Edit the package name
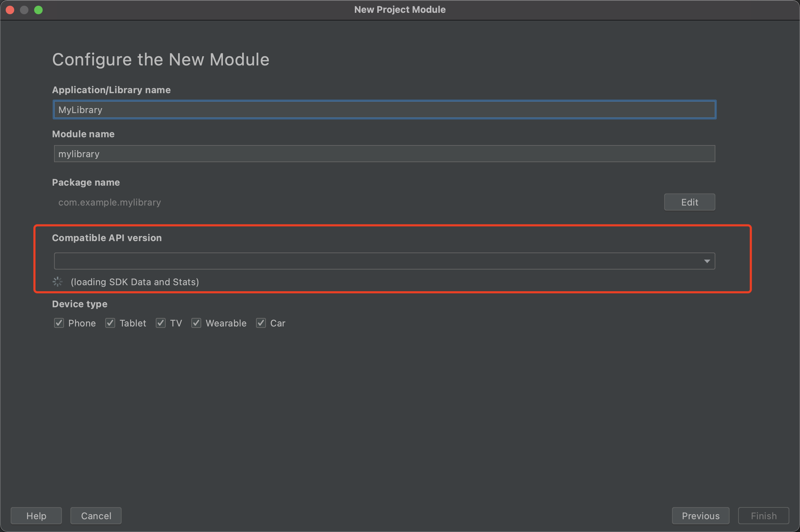The width and height of the screenshot is (800, 532). click(x=689, y=202)
